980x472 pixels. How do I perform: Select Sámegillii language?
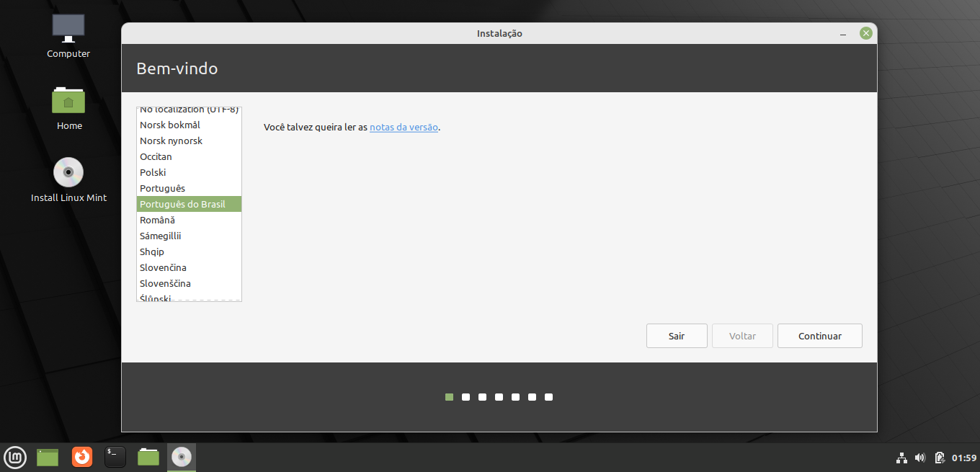tap(189, 236)
